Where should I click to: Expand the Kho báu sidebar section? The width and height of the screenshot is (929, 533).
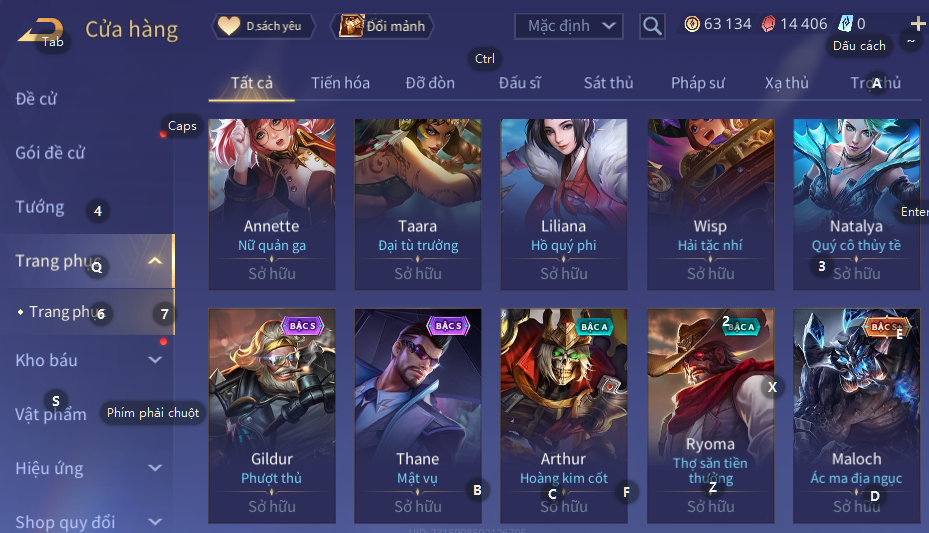point(155,359)
